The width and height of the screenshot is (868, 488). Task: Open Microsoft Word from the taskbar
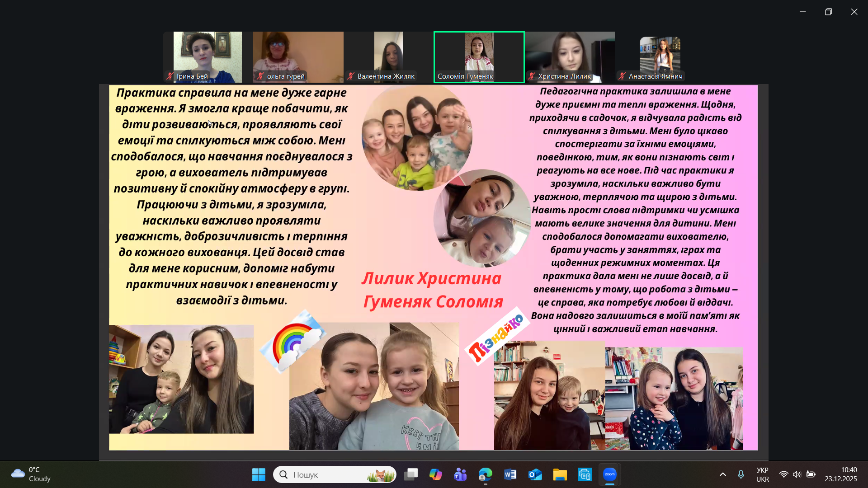[x=510, y=474]
